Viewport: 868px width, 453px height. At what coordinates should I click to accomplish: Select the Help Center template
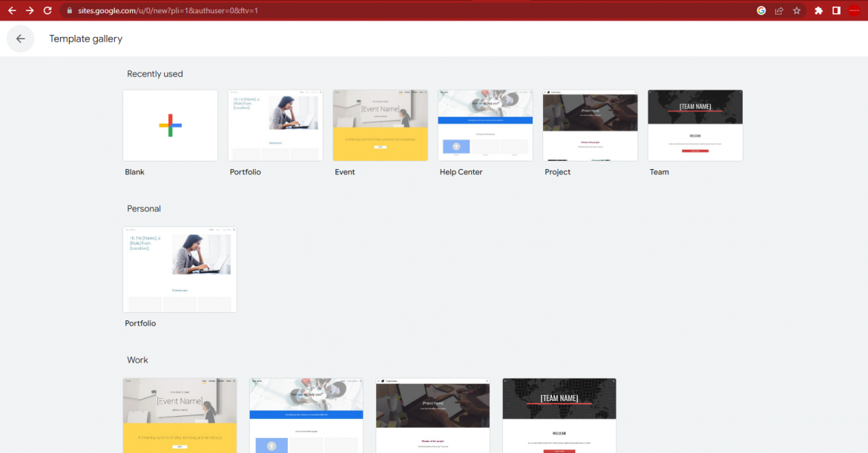pyautogui.click(x=484, y=125)
